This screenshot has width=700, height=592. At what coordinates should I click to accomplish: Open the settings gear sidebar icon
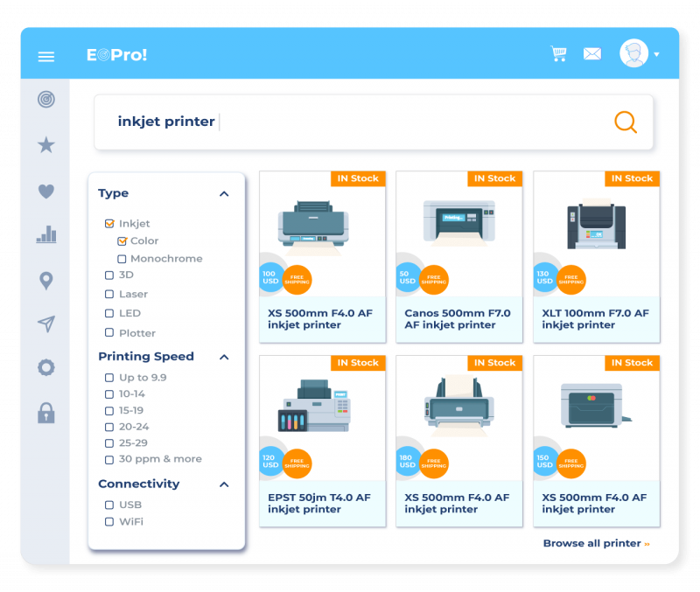click(46, 367)
